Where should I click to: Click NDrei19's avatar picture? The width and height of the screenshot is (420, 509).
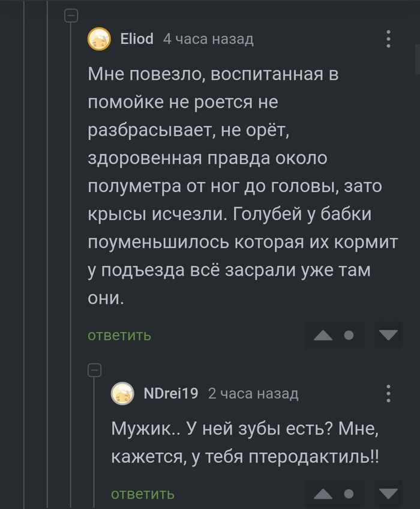(123, 394)
